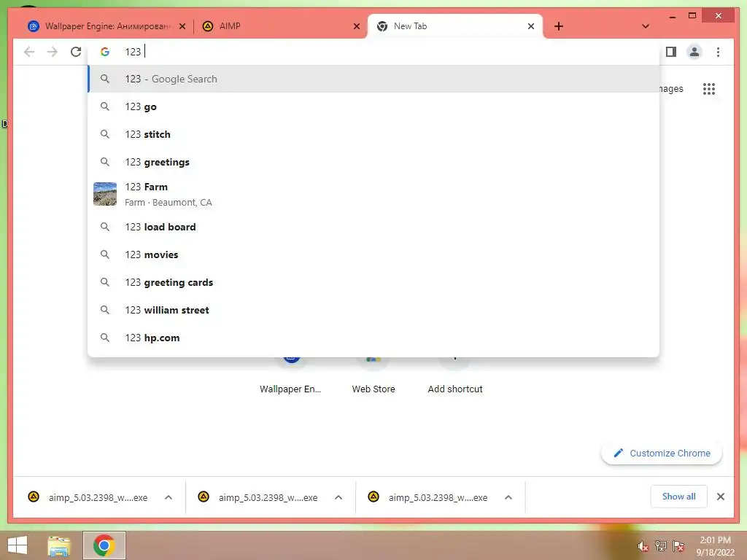The width and height of the screenshot is (747, 560).
Task: Choose the '123 - Google Search' suggestion
Action: click(373, 79)
